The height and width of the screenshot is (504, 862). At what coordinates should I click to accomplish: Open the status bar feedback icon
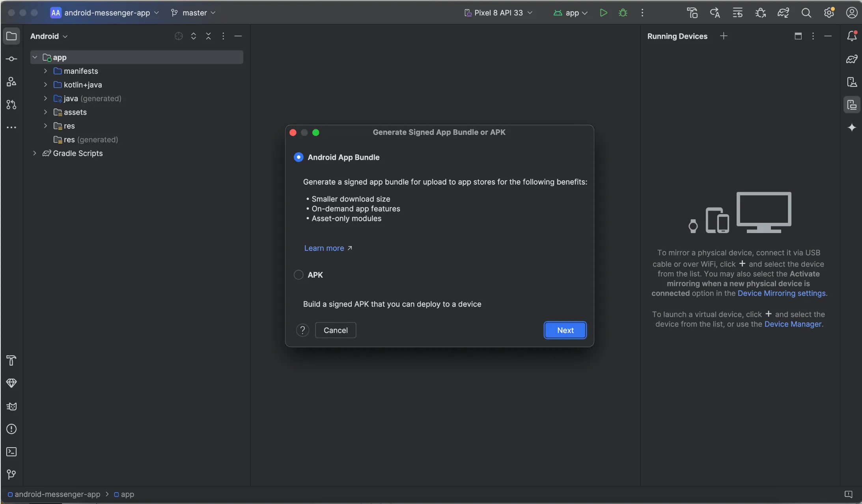click(849, 494)
